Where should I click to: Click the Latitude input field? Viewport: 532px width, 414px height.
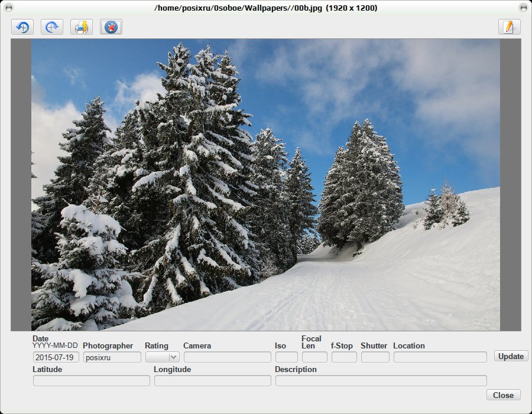[92, 381]
